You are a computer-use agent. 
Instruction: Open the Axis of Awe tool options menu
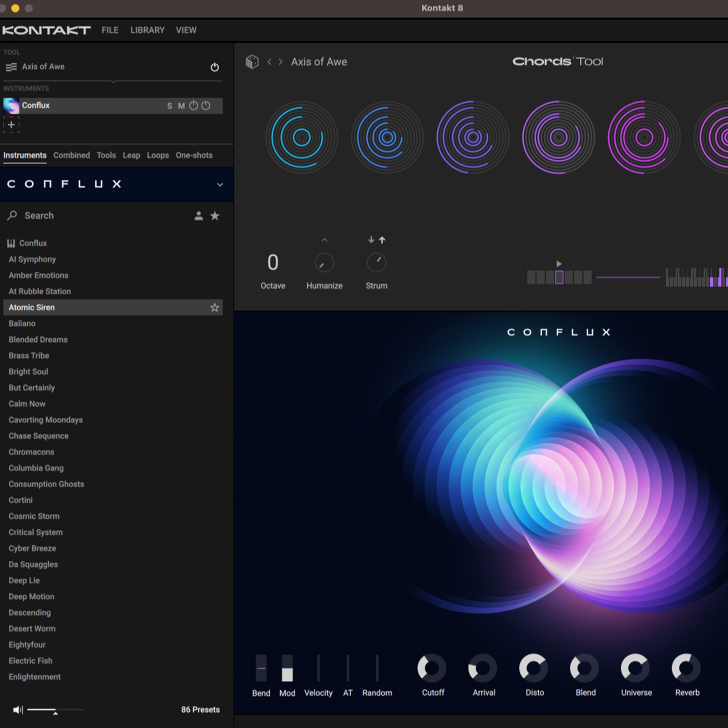[x=10, y=66]
